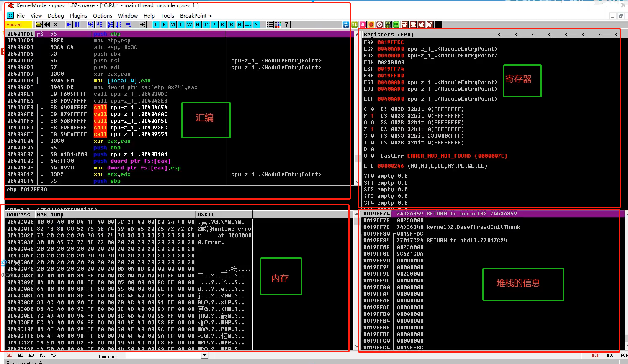Open Handles window with H icon

point(198,25)
